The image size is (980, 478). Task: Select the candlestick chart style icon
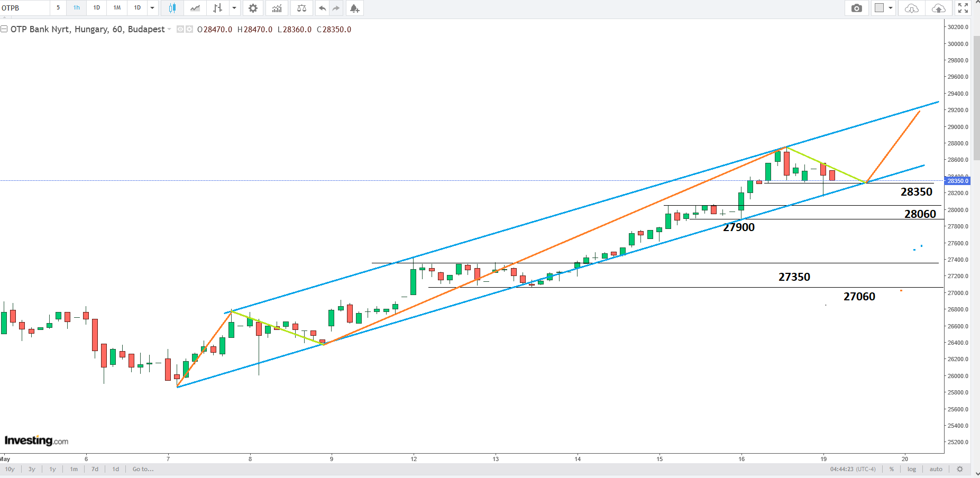pyautogui.click(x=172, y=8)
